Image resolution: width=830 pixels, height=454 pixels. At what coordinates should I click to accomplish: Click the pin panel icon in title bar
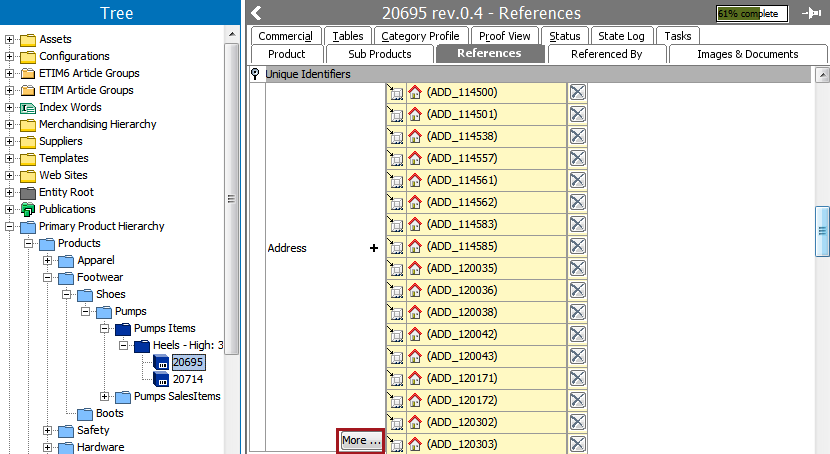[811, 13]
